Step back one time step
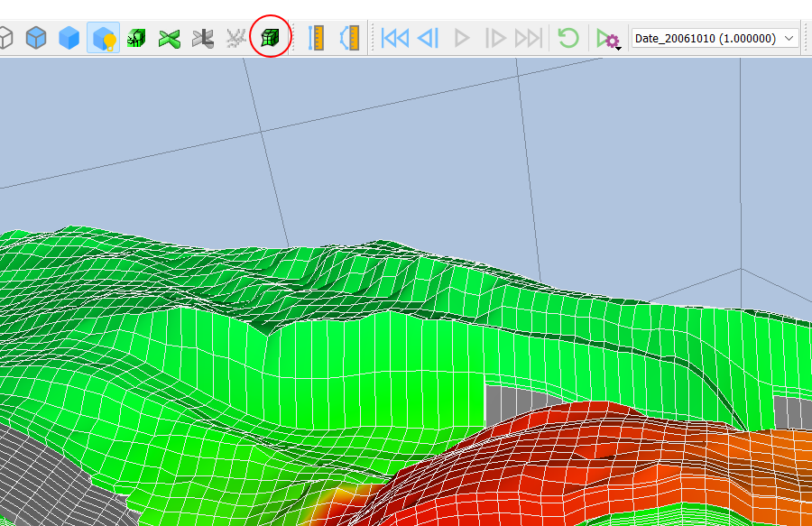This screenshot has width=812, height=526. (429, 38)
